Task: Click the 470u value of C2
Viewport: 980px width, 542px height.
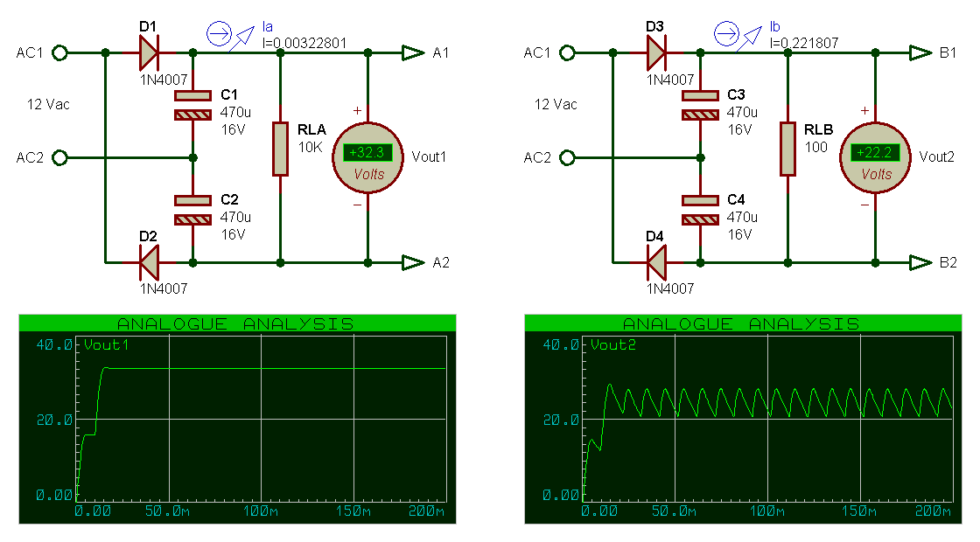Action: coord(235,218)
